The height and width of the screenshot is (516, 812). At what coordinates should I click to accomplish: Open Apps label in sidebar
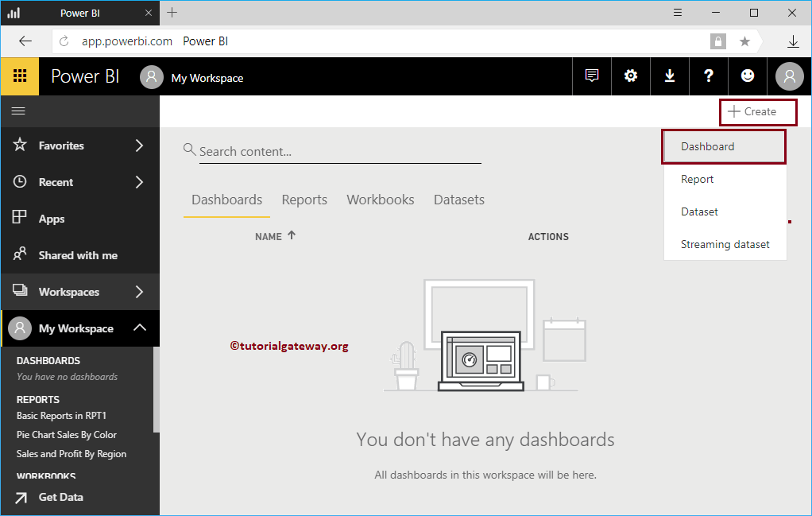point(52,219)
